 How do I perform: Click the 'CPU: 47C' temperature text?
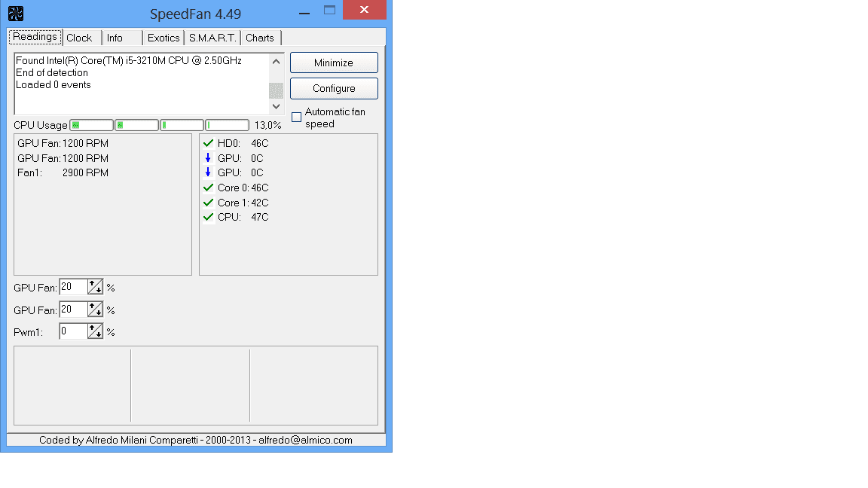243,217
